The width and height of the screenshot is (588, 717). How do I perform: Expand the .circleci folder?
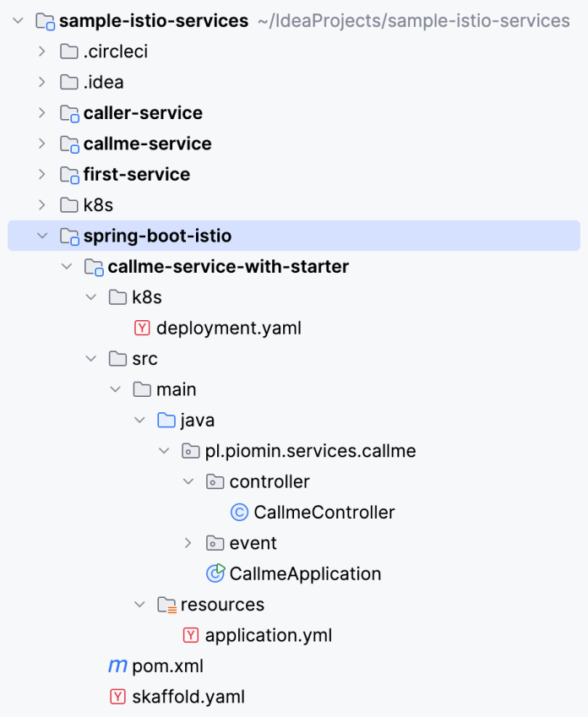(x=42, y=52)
